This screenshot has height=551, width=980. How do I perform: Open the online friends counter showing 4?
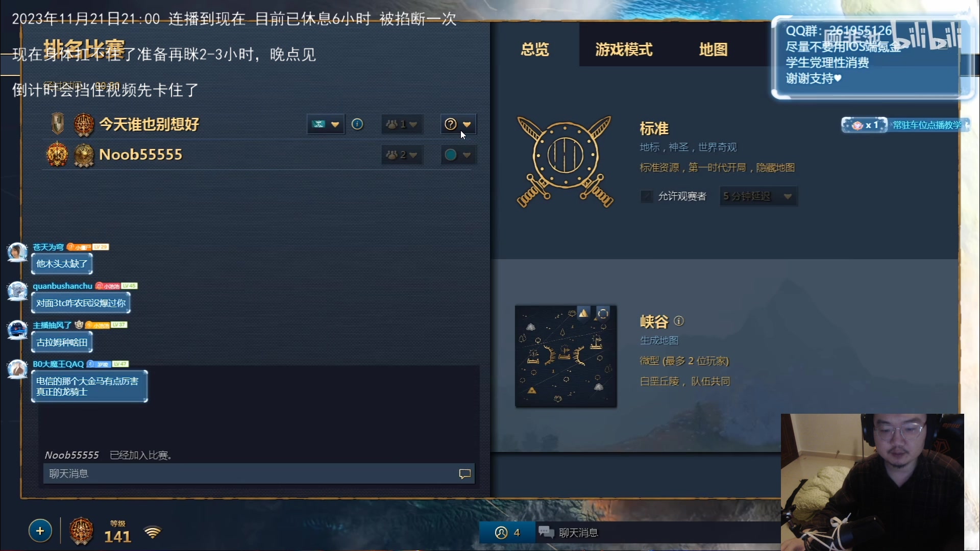click(x=507, y=533)
